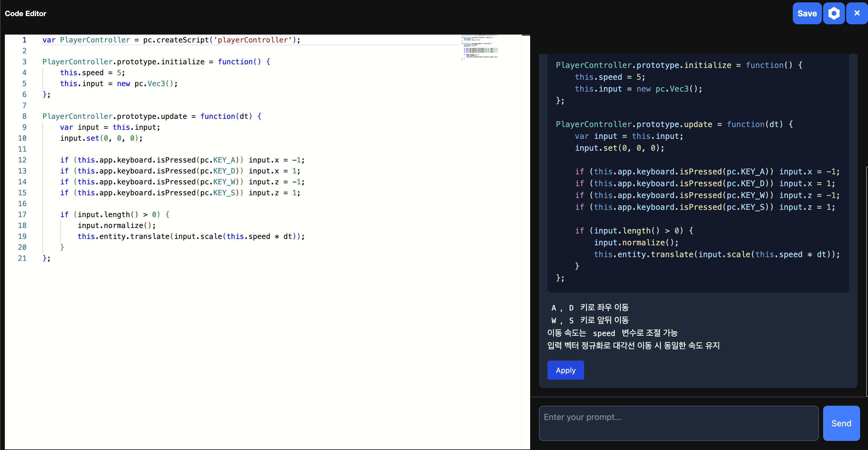Click 'input.normalize();' in editor
This screenshot has height=450, width=868.
[x=116, y=225]
